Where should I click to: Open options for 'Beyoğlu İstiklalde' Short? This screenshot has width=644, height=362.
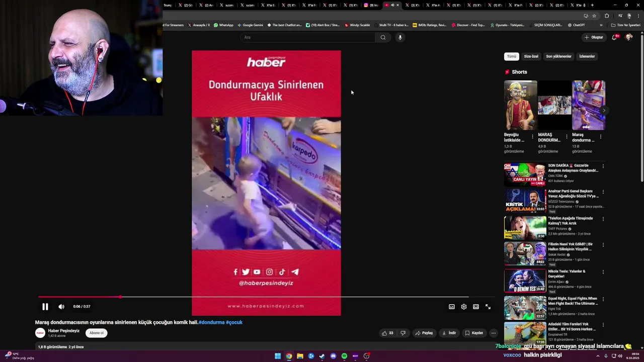(x=532, y=137)
